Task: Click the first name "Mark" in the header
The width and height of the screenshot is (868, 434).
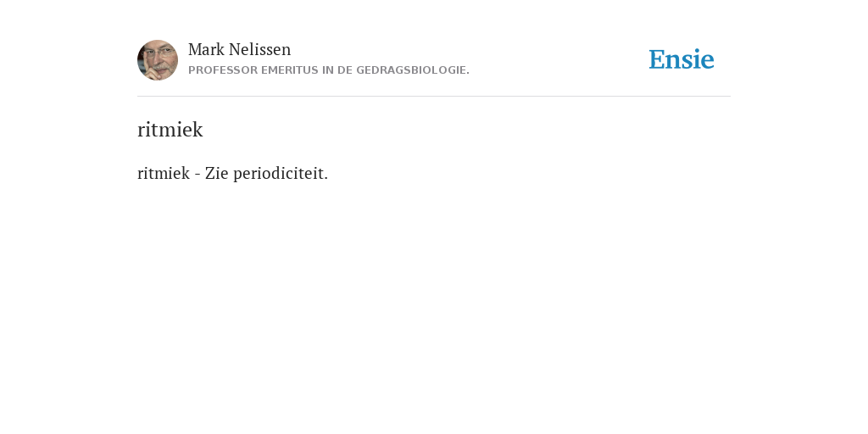Action: [207, 50]
